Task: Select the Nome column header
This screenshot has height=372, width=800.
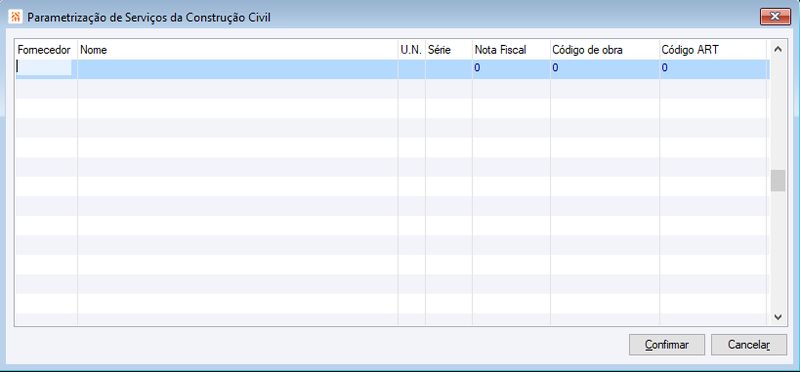Action: (238, 50)
